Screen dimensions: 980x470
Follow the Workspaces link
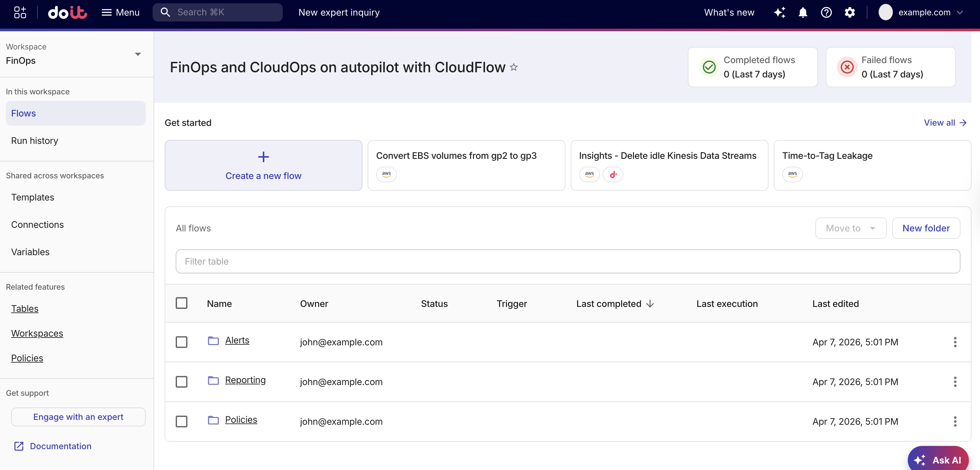click(37, 333)
